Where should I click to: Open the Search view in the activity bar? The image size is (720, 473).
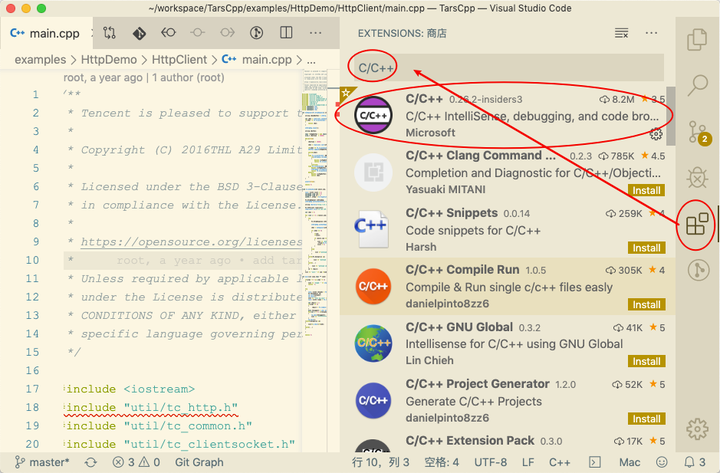[697, 85]
